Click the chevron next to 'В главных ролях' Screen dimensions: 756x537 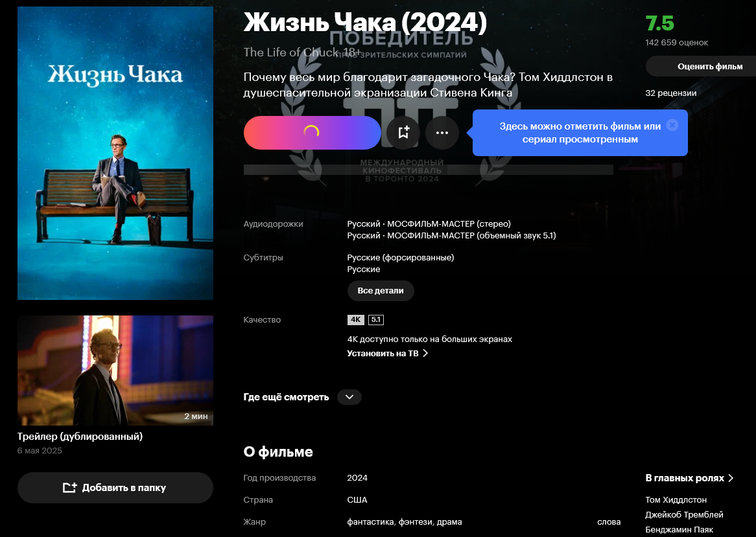pos(731,478)
